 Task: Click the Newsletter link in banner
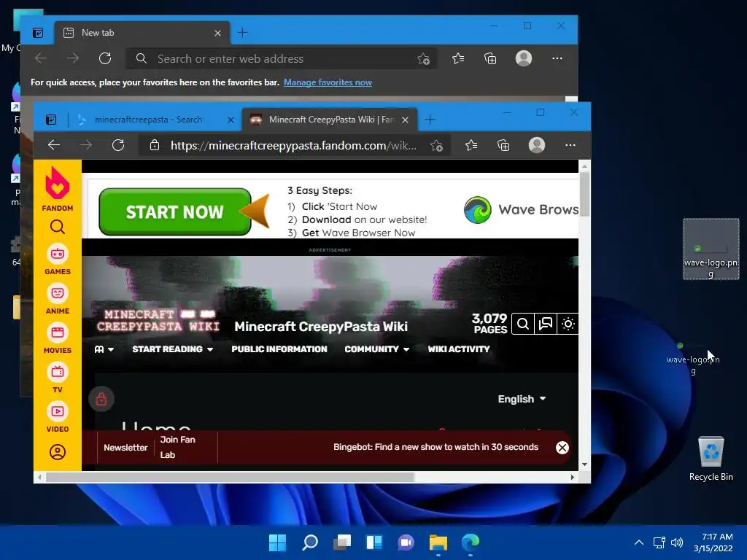[x=125, y=448]
